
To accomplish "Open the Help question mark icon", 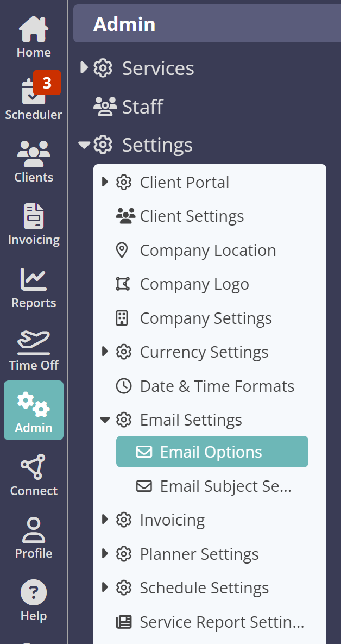I will tap(34, 592).
